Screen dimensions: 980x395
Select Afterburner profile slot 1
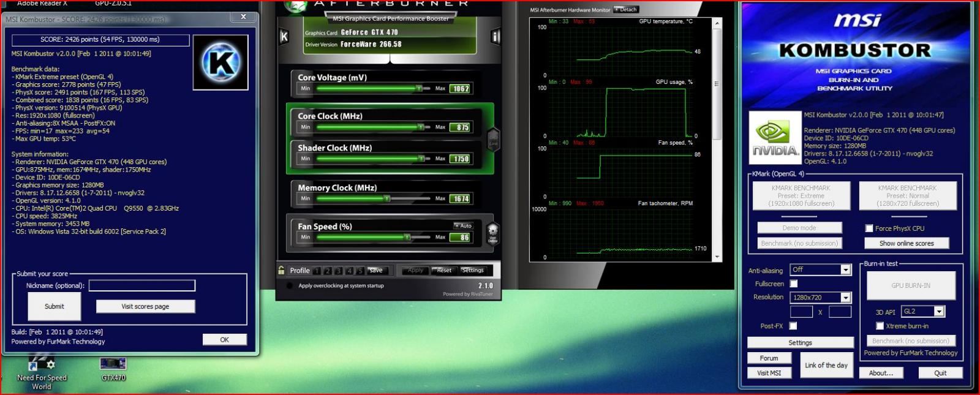[317, 271]
